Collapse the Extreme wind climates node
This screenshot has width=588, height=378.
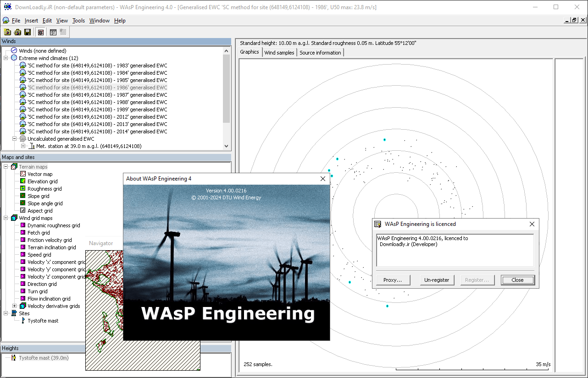pos(6,58)
